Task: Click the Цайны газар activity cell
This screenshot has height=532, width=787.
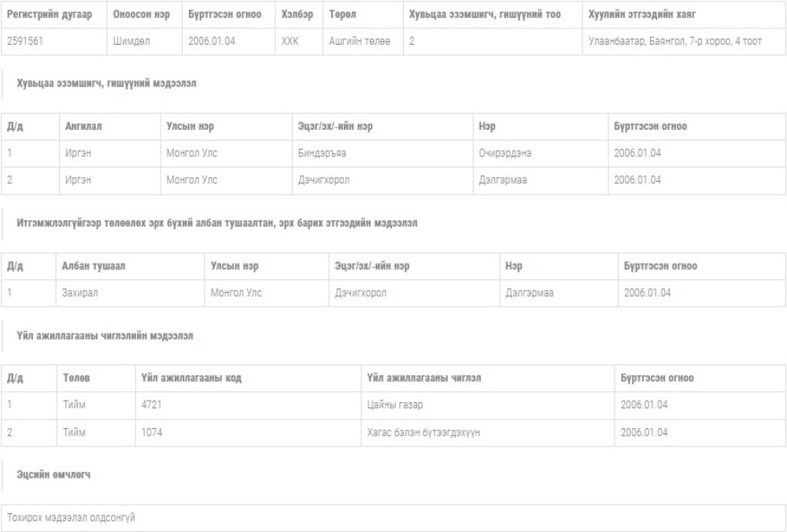Action: tap(394, 405)
